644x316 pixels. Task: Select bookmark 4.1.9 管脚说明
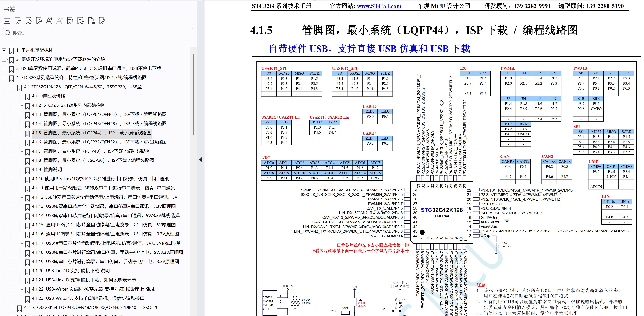[47, 170]
